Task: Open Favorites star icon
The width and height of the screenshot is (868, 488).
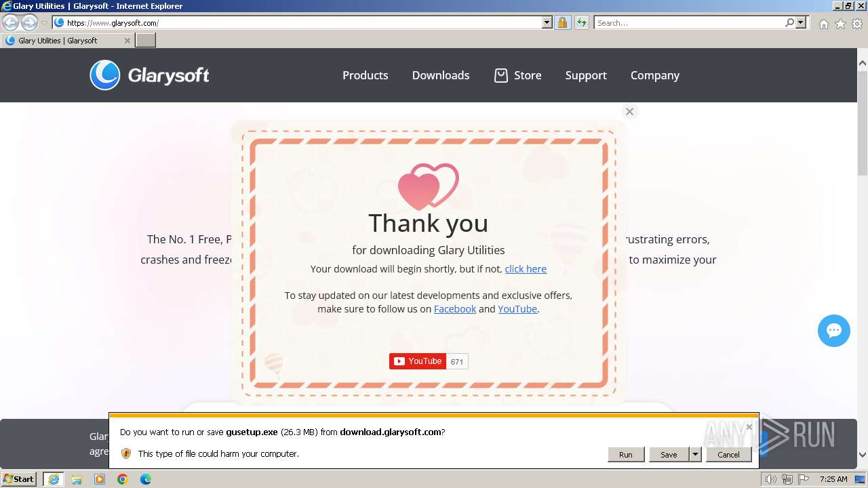Action: click(x=840, y=24)
